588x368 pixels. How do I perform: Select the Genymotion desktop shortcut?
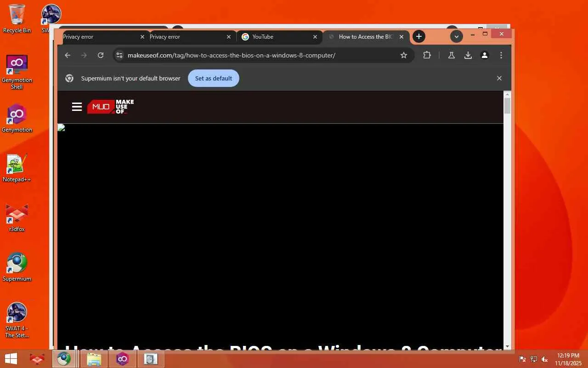click(x=17, y=119)
